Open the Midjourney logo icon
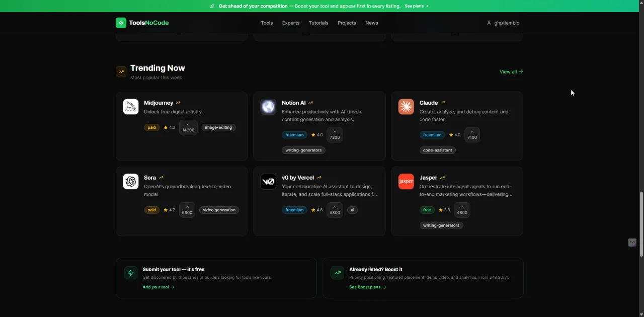Image resolution: width=644 pixels, height=317 pixels. pos(130,106)
